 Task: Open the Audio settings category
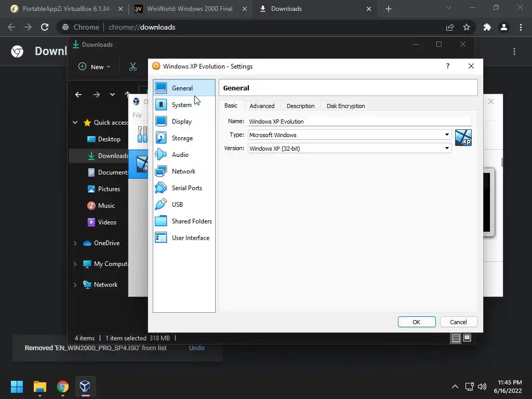click(184, 154)
